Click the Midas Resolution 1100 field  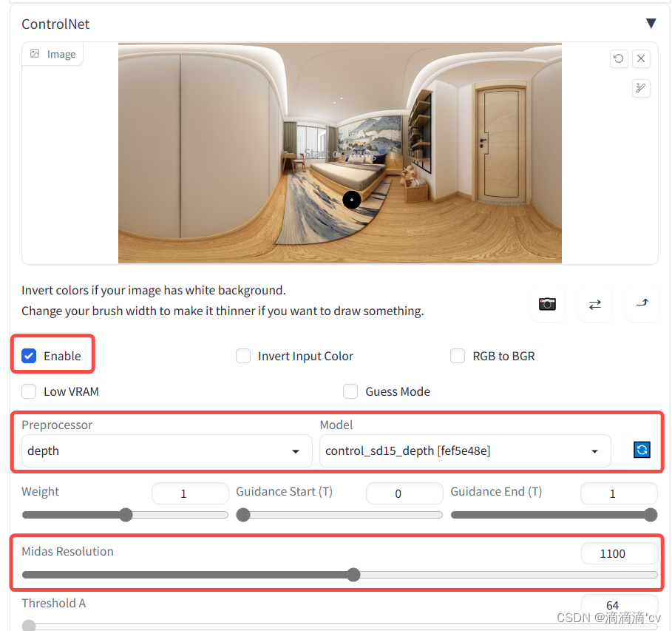[620, 554]
